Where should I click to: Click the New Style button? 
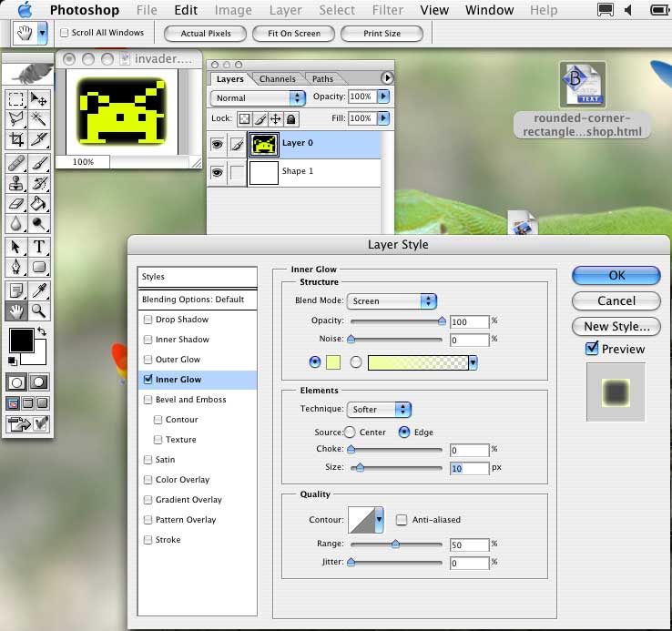tap(616, 327)
